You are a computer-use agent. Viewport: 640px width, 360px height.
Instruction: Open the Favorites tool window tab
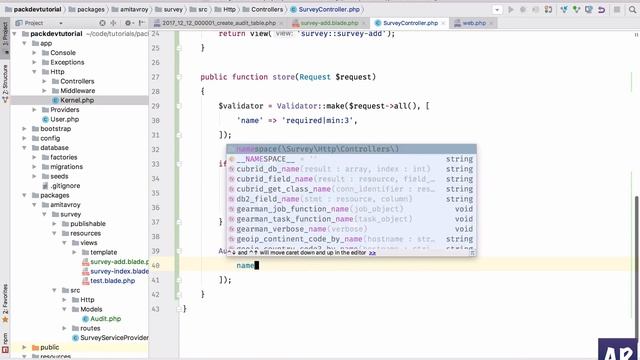5,303
